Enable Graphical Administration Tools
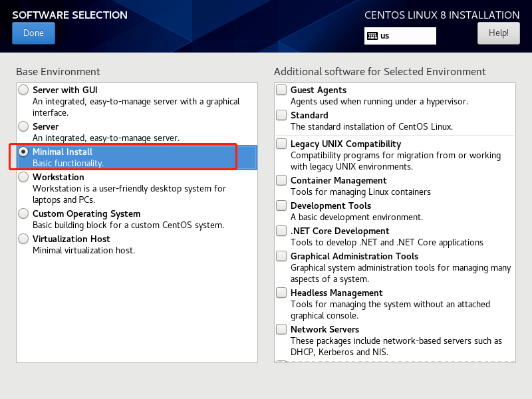The image size is (532, 399). click(281, 256)
